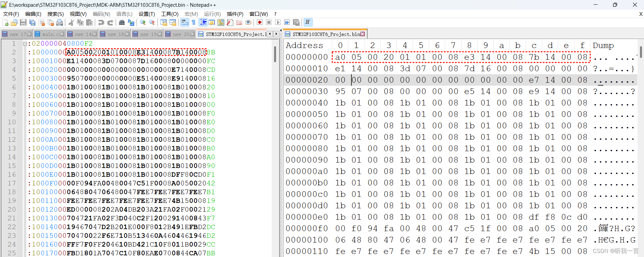Open the Replace dialog icon

131,23
